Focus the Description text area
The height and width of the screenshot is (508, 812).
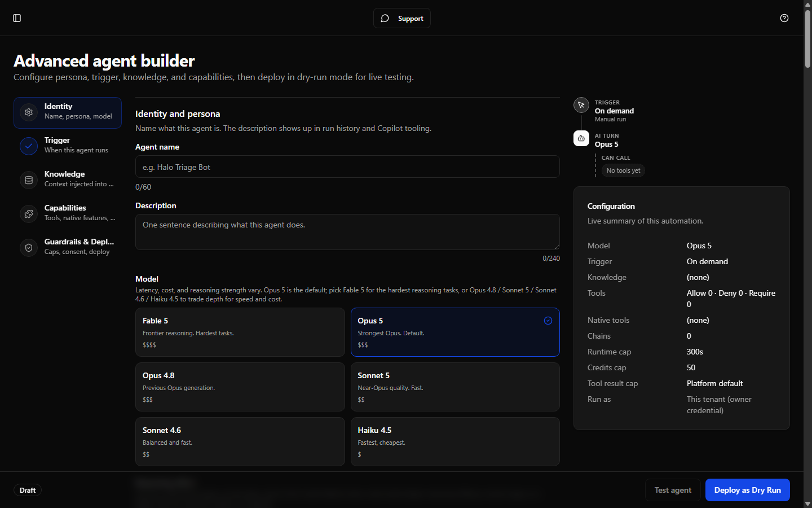tap(347, 232)
